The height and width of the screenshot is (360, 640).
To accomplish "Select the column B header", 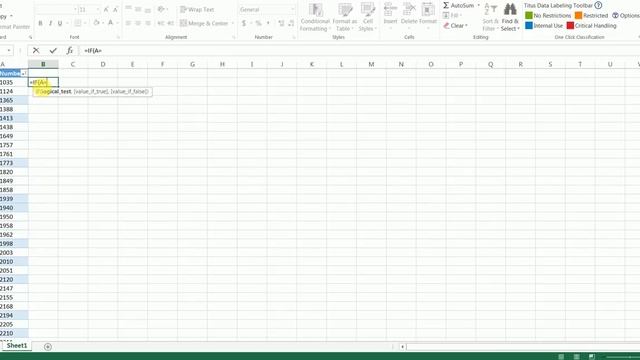I will [43, 64].
